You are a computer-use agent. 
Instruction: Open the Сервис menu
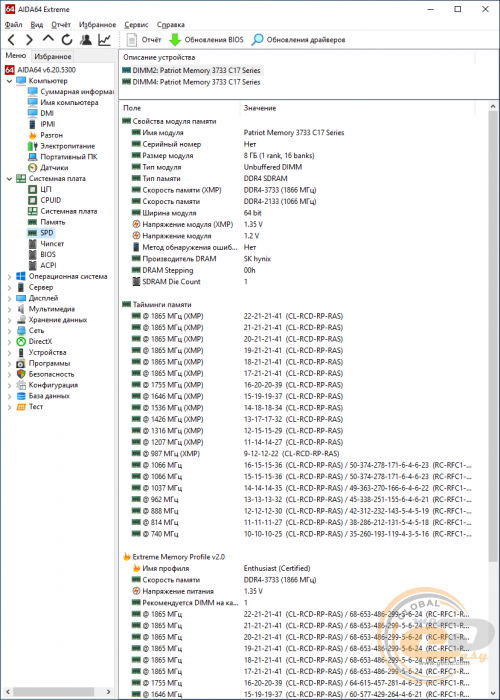click(x=137, y=25)
